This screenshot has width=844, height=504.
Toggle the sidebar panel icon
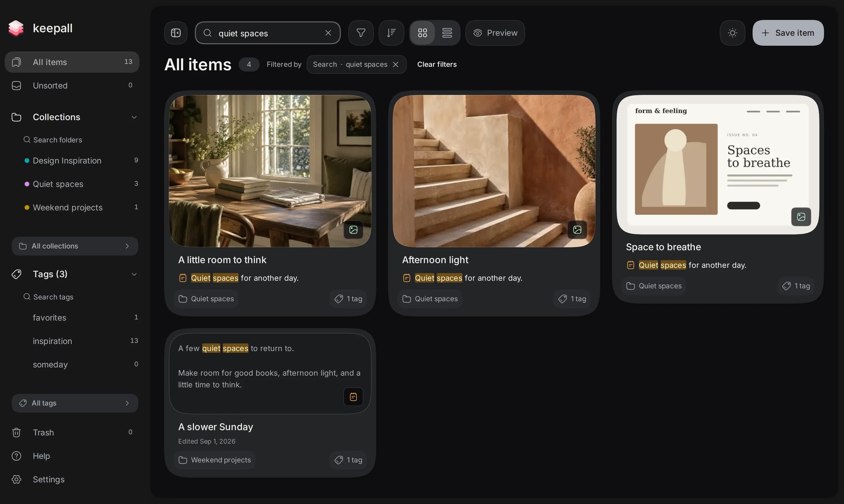tap(176, 33)
